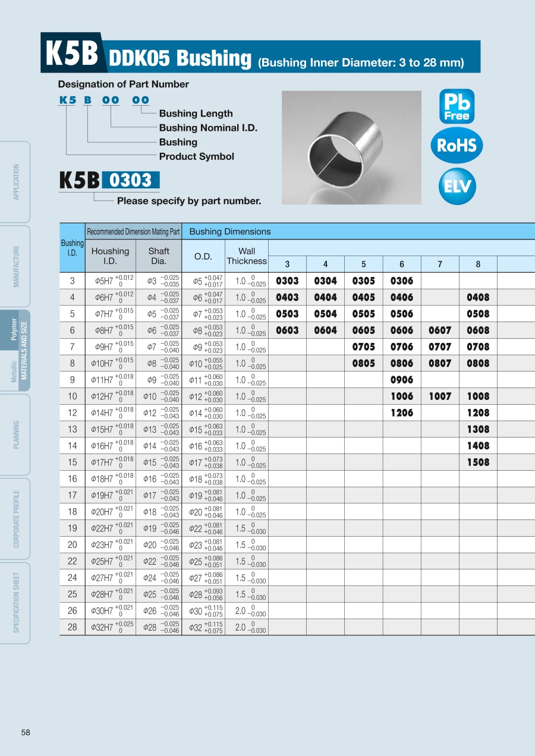
Task: Click the length 7 column header
Action: tap(440, 264)
